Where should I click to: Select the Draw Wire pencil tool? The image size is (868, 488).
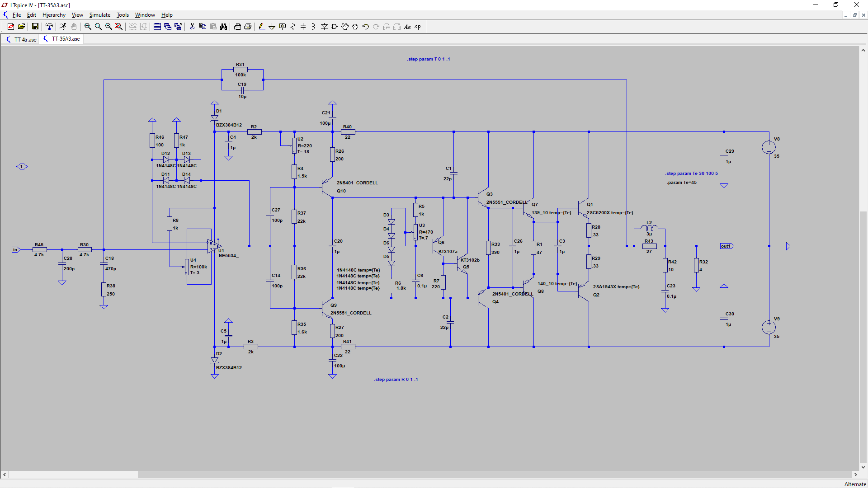click(x=261, y=27)
